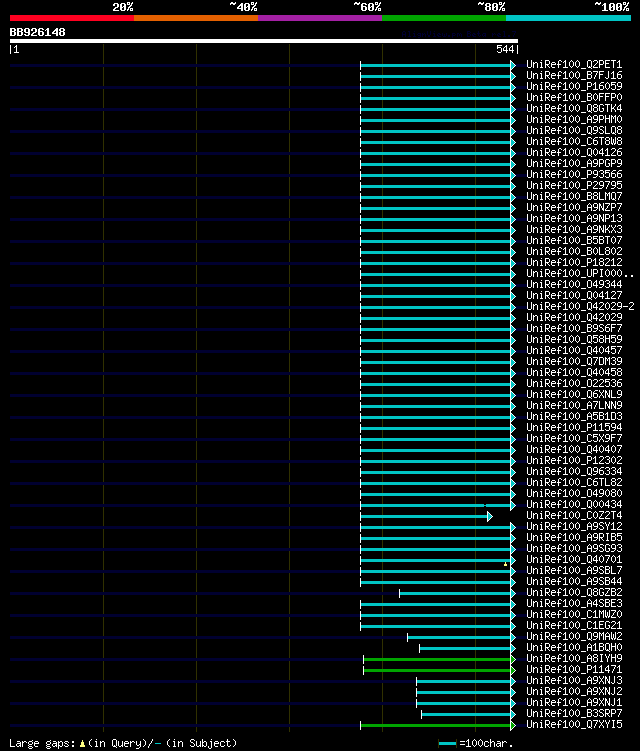Open hit UniRef100_Q6XNL9

click(574, 395)
